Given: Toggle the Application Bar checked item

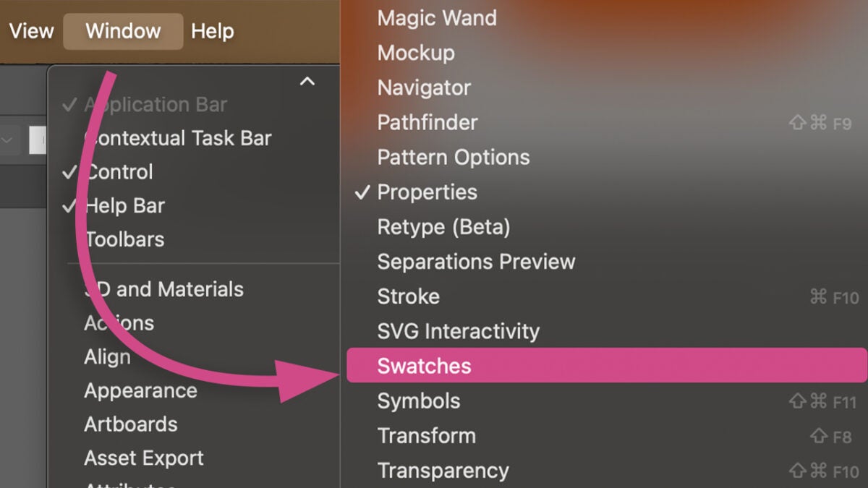Looking at the screenshot, I should coord(155,105).
